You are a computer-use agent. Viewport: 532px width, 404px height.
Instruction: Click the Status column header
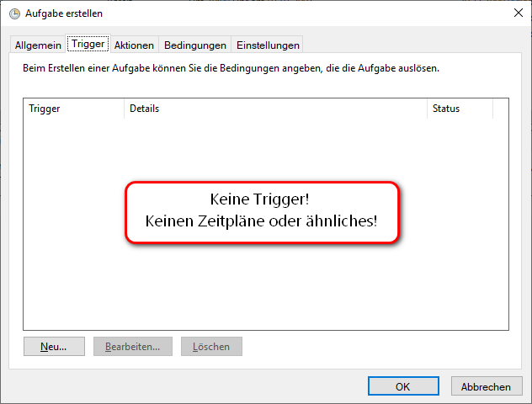tap(460, 109)
